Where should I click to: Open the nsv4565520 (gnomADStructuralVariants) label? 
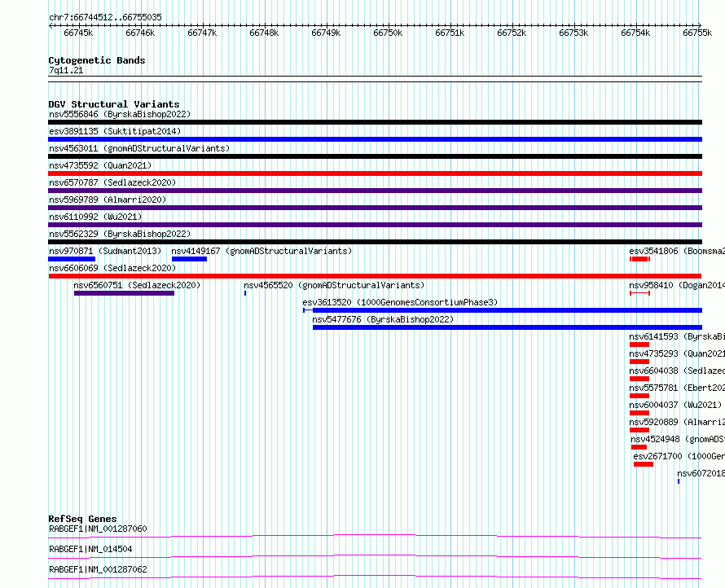[x=334, y=285]
